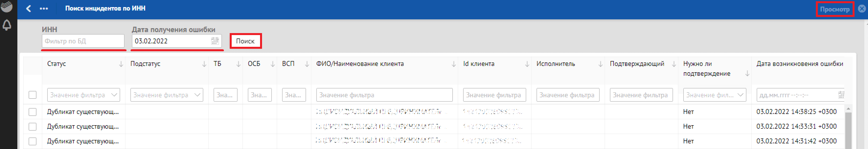Image resolution: width=868 pixels, height=149 pixels.
Task: Open calendar picker for error receipt date
Action: [215, 41]
